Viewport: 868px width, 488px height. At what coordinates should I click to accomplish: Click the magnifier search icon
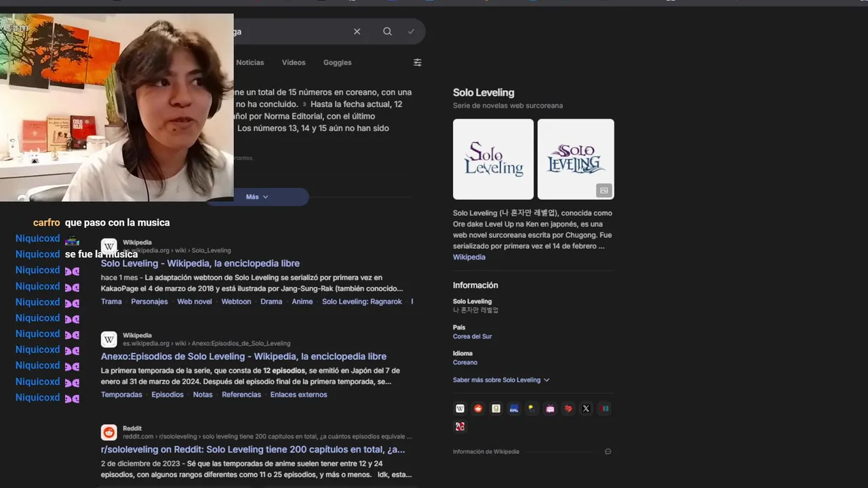387,31
